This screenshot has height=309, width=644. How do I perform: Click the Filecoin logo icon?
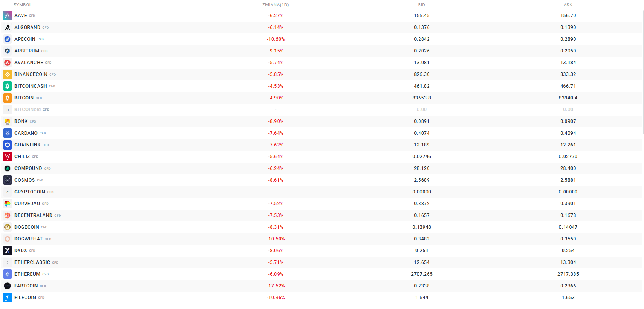coord(7,298)
